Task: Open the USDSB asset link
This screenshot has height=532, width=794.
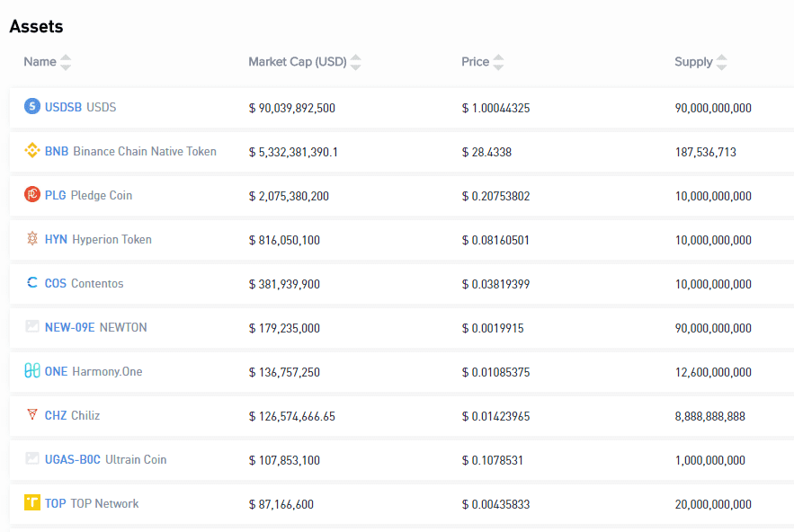Action: 63,107
